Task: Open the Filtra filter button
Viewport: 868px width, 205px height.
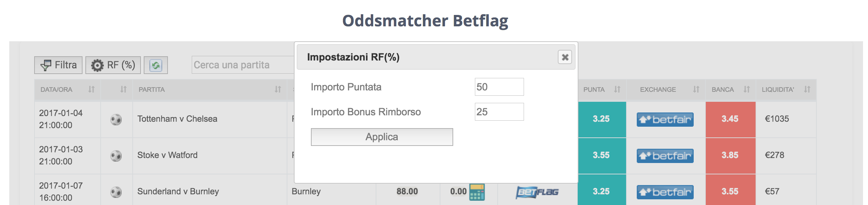Action: [x=58, y=65]
